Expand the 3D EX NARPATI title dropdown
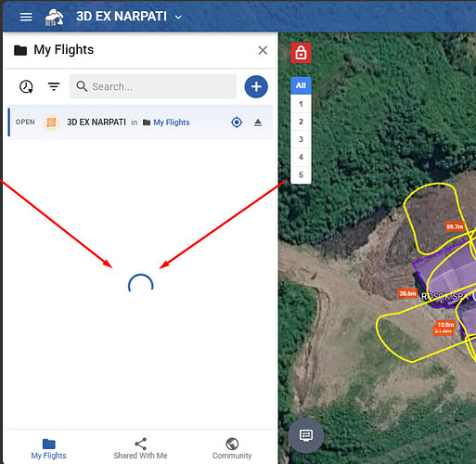 [x=178, y=17]
